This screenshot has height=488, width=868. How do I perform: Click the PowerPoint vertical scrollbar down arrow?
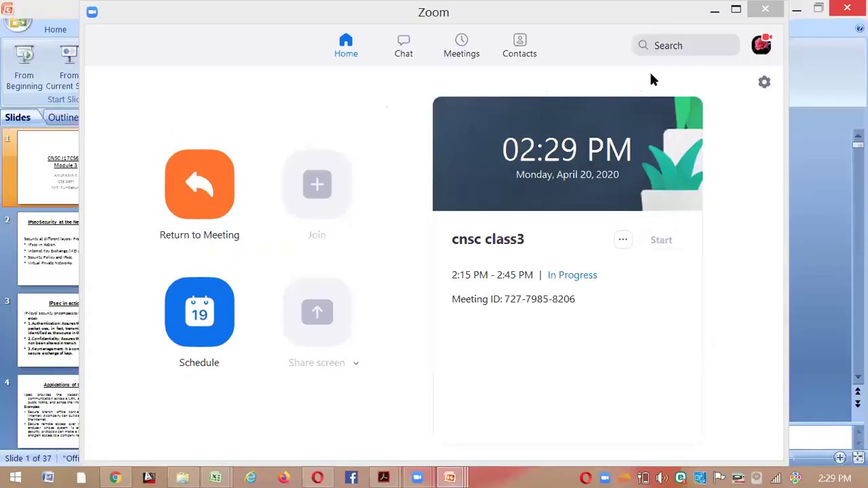click(858, 377)
